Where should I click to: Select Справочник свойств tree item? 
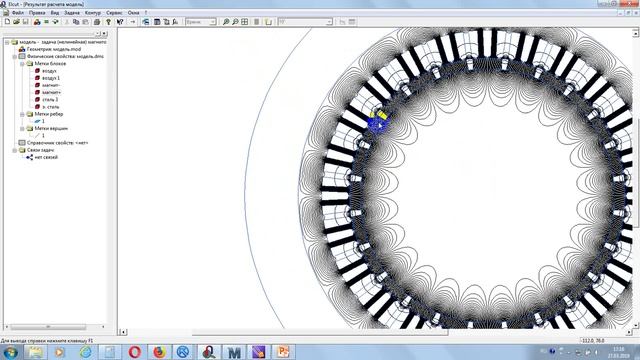point(57,143)
